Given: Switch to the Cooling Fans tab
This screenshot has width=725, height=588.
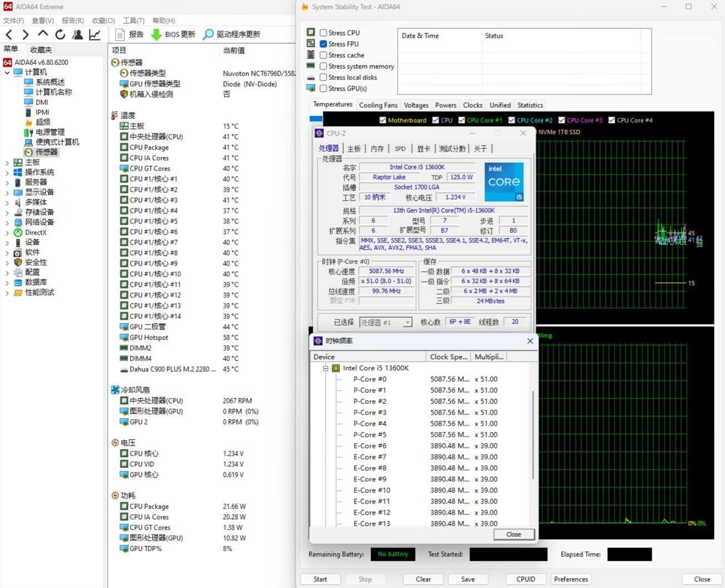Looking at the screenshot, I should 378,105.
